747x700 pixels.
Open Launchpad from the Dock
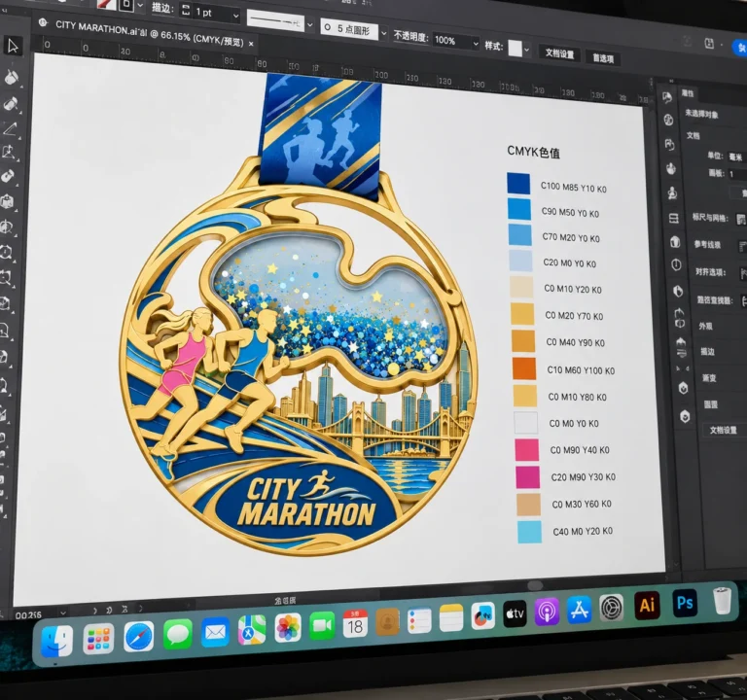[98, 639]
